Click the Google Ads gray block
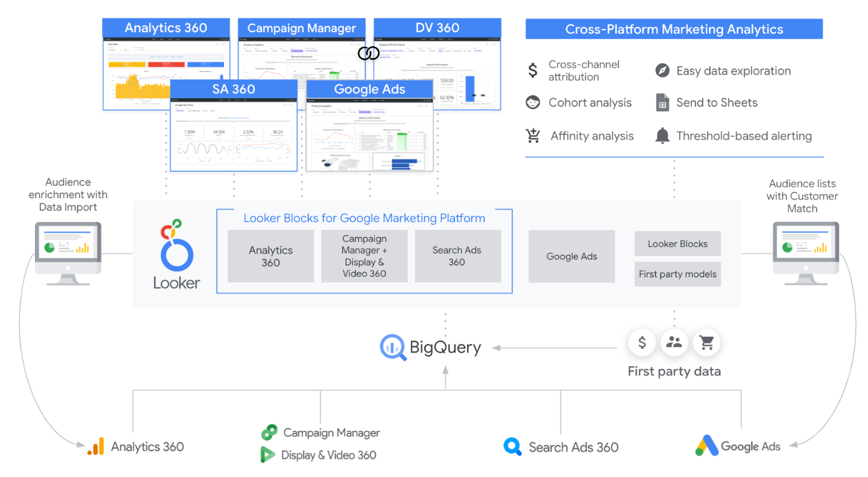Viewport: 868px width, 477px height. pyautogui.click(x=572, y=256)
